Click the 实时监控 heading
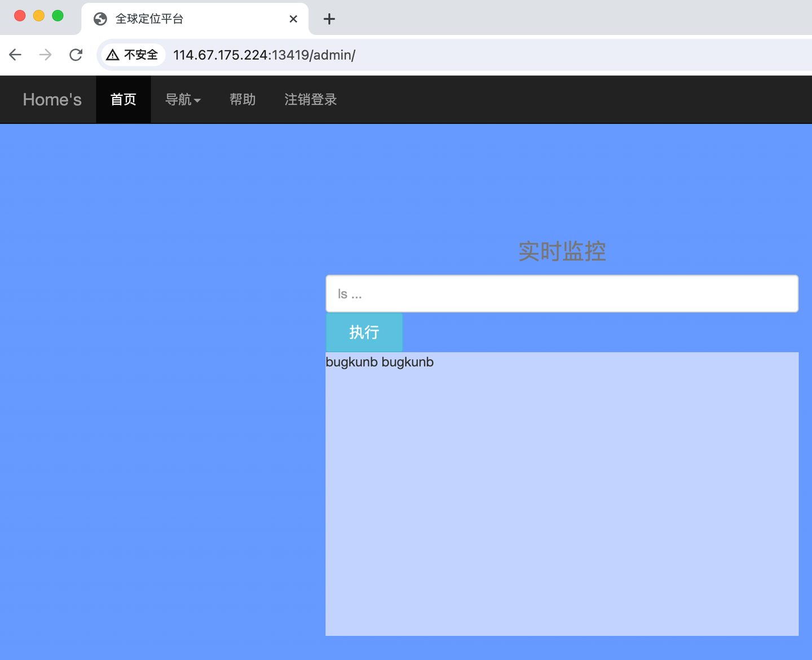Viewport: 812px width, 660px height. click(x=562, y=251)
